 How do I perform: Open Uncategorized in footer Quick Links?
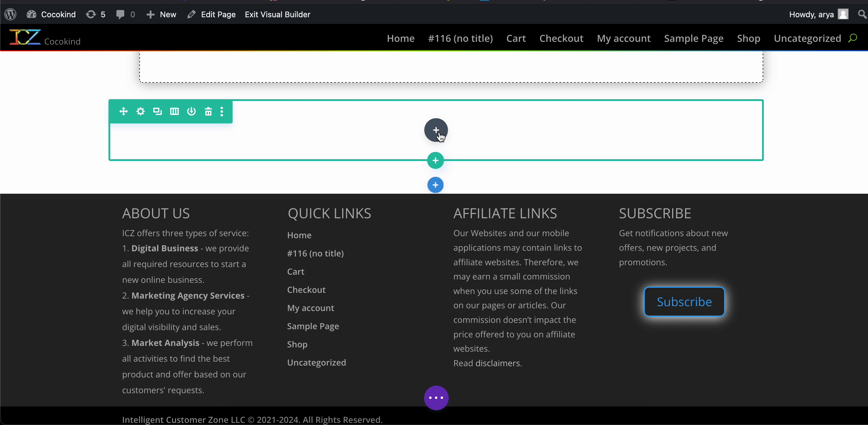click(316, 363)
